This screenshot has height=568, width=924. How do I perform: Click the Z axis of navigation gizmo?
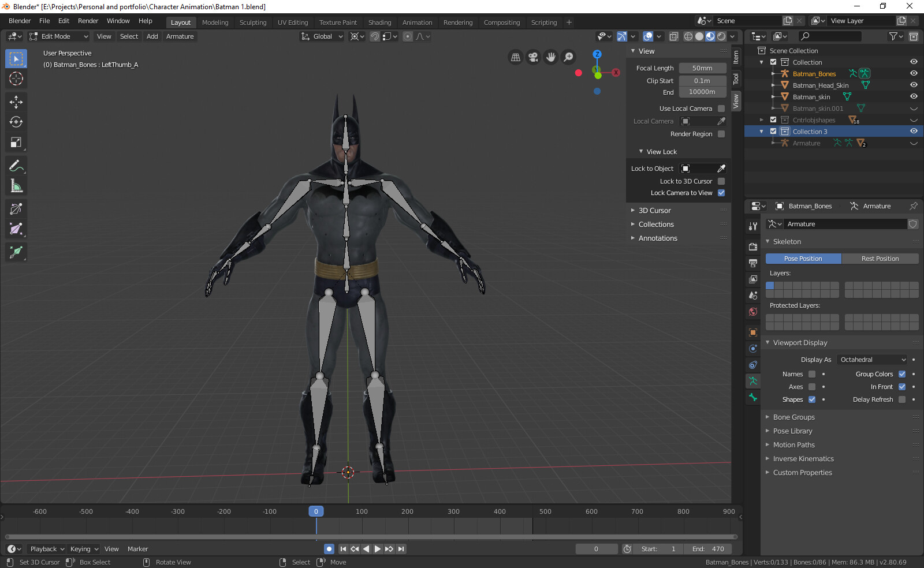597,54
